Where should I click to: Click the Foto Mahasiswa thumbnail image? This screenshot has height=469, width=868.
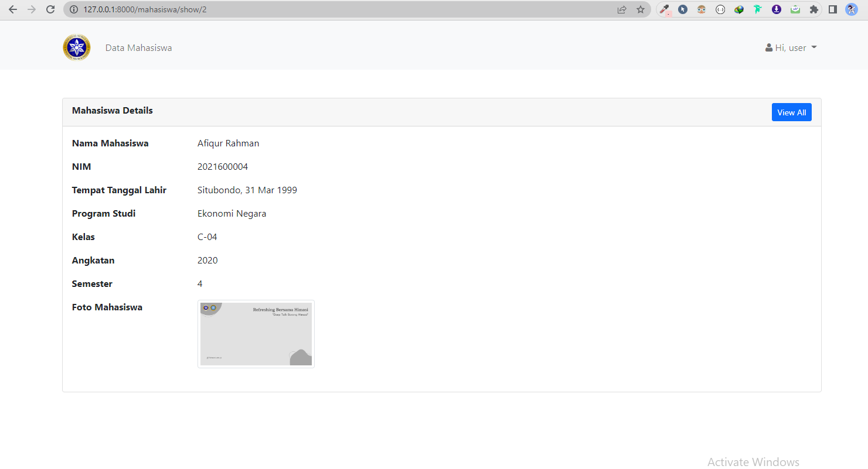(x=256, y=334)
